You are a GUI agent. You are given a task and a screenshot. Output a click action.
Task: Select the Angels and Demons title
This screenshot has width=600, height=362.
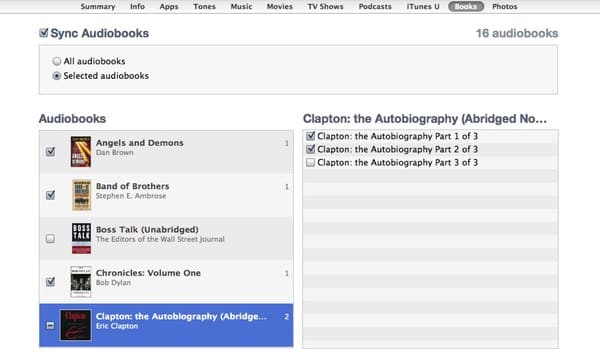point(140,143)
